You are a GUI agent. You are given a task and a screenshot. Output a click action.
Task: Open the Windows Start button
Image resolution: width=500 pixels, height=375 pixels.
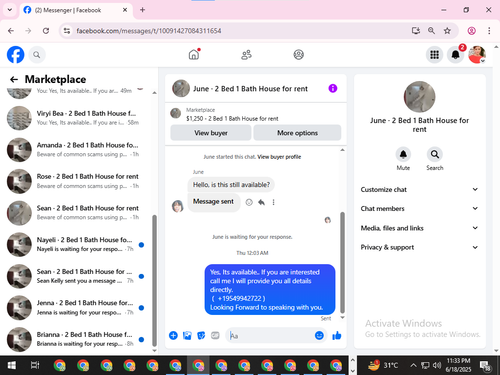12,365
